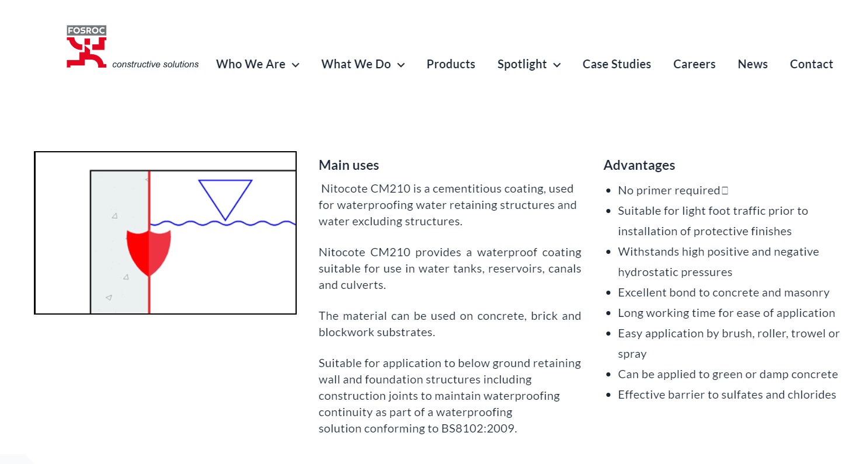Viewport: 868px width, 464px height.
Task: Click the Fosroc logo
Action: tap(86, 47)
